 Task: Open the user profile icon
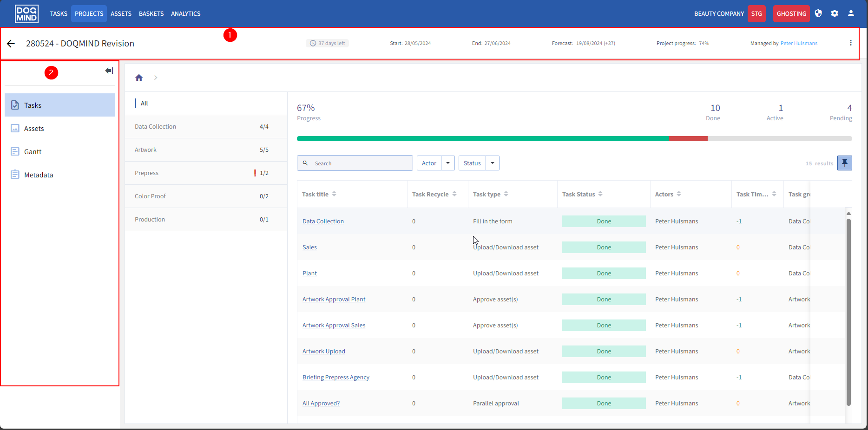coord(851,13)
